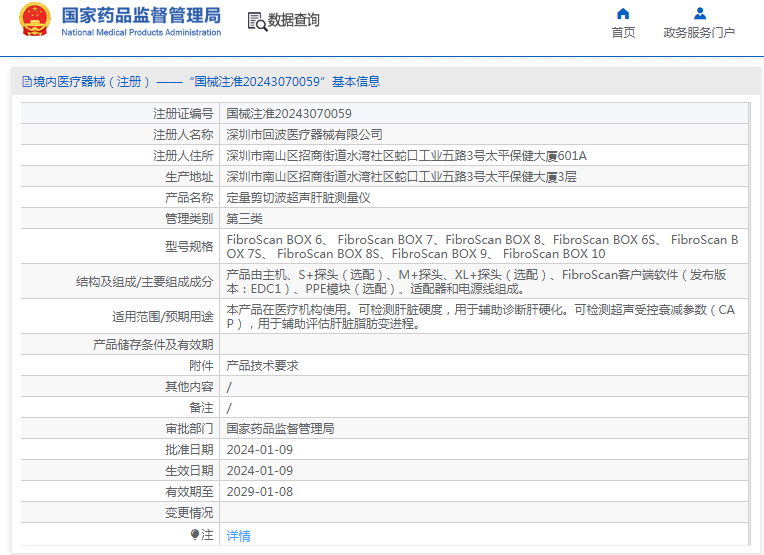Click the 批准日期 row label

point(189,449)
